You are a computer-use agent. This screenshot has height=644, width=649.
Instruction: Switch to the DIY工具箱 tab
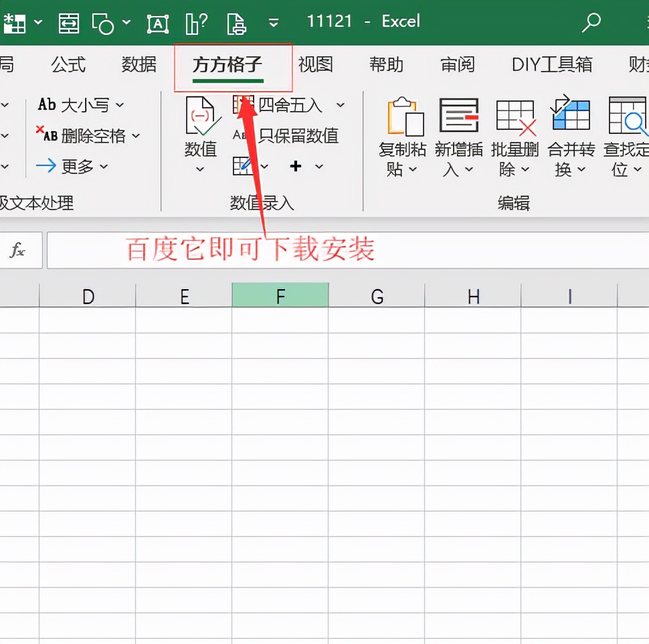point(550,65)
